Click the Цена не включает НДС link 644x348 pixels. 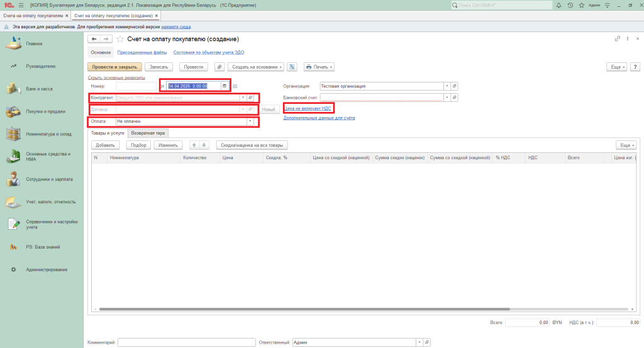308,108
